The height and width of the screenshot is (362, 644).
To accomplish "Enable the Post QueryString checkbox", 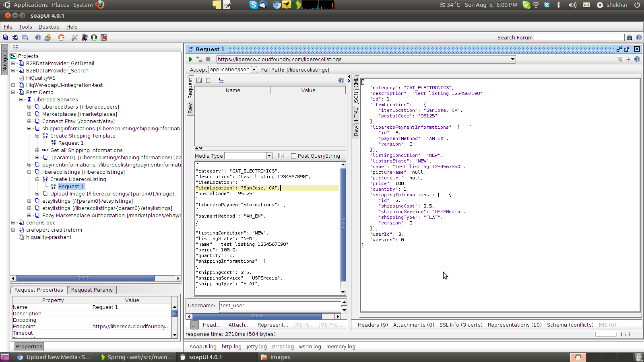I will pos(293,156).
